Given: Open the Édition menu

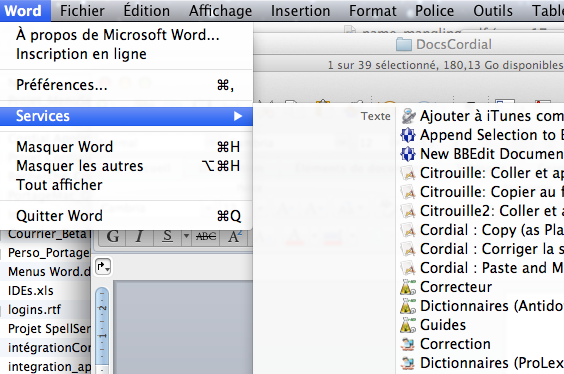Looking at the screenshot, I should coord(147,11).
